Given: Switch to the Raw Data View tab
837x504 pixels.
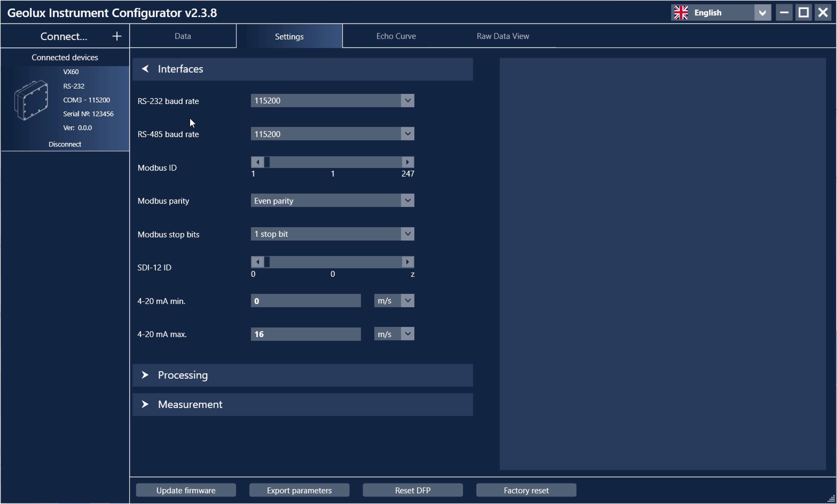Looking at the screenshot, I should (502, 36).
